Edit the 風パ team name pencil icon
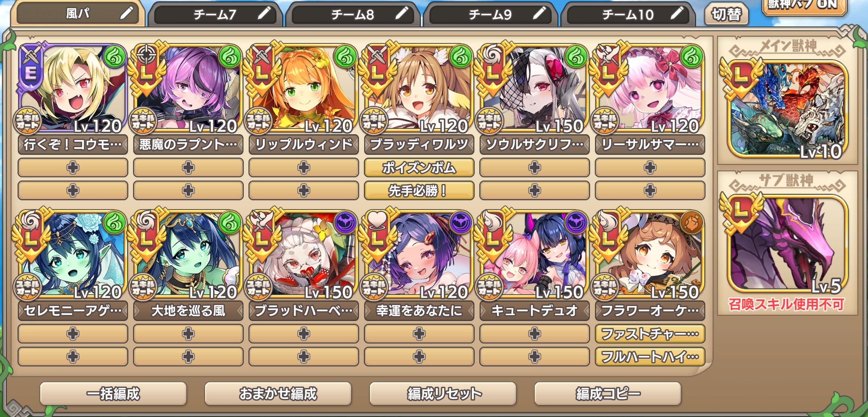The width and height of the screenshot is (868, 417). coord(127,14)
